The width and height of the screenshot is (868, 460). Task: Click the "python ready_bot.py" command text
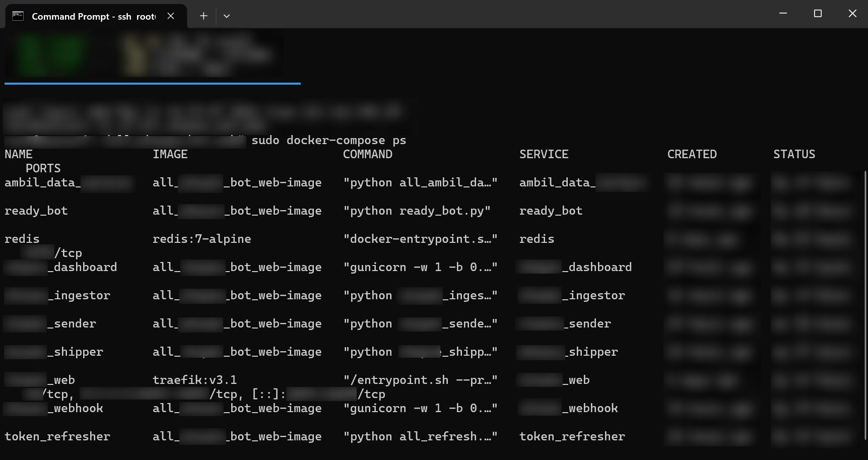coord(417,211)
